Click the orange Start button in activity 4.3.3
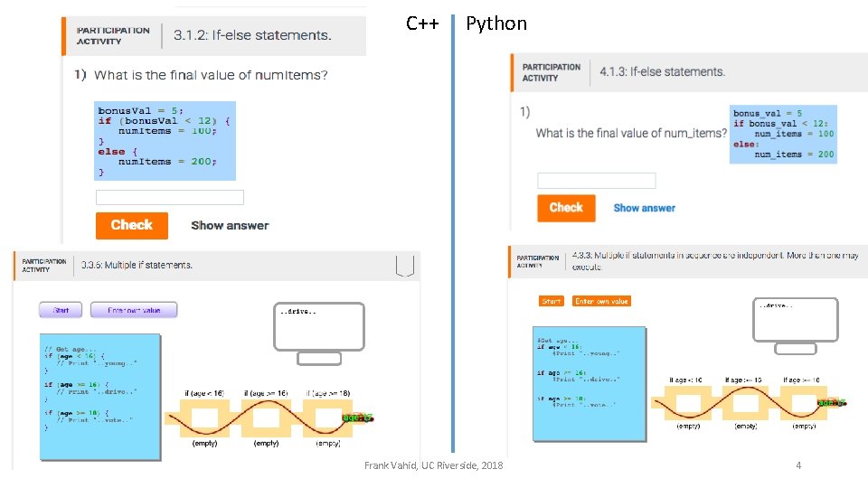The image size is (868, 488). (552, 301)
